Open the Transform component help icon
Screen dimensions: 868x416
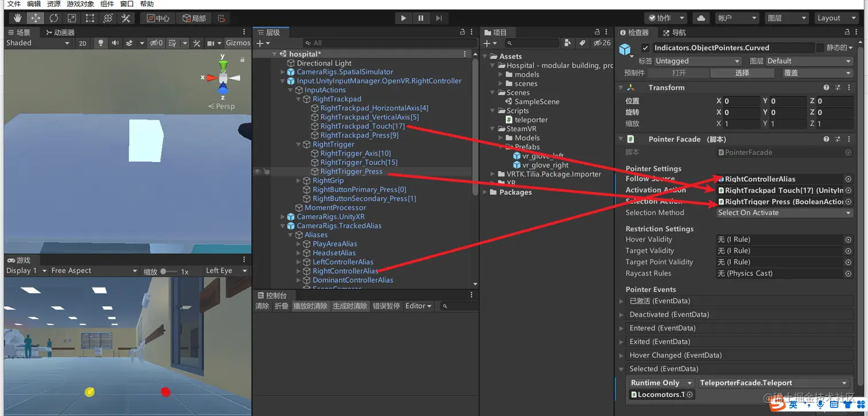coord(826,88)
